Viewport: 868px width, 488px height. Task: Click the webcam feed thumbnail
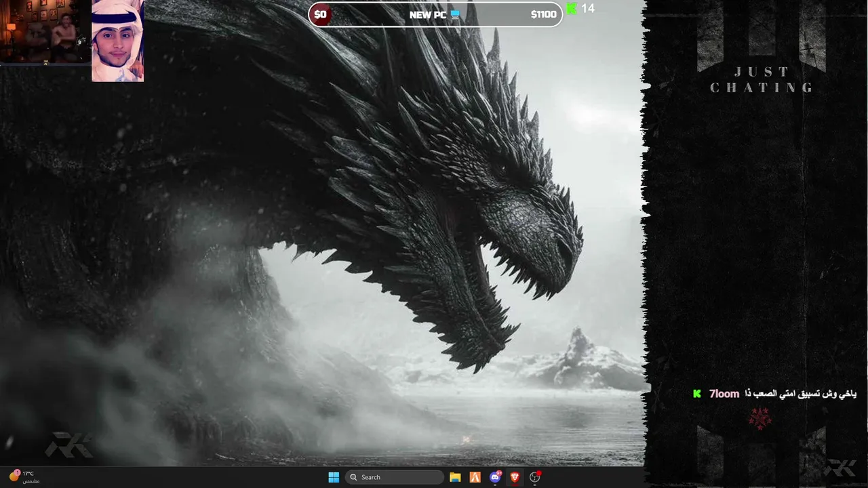(x=45, y=31)
